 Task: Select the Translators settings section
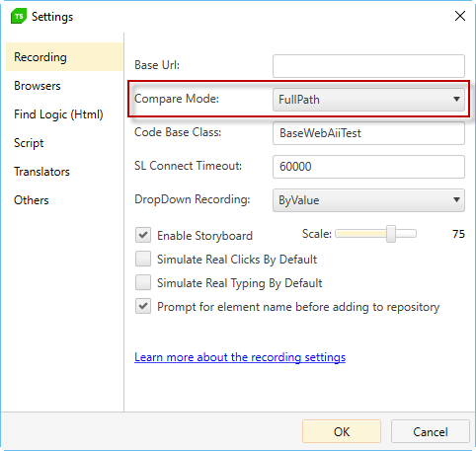click(x=41, y=172)
